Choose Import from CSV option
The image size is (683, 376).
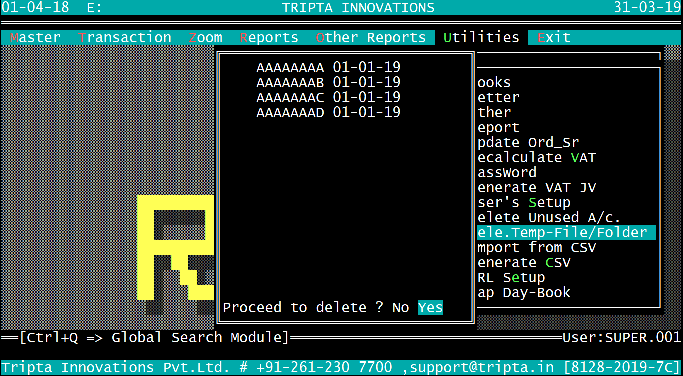point(537,247)
